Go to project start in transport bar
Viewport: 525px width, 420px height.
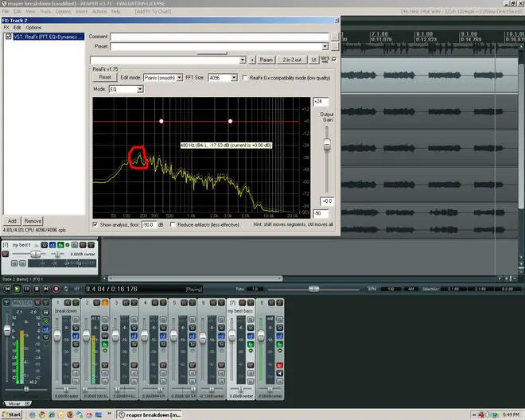8,289
